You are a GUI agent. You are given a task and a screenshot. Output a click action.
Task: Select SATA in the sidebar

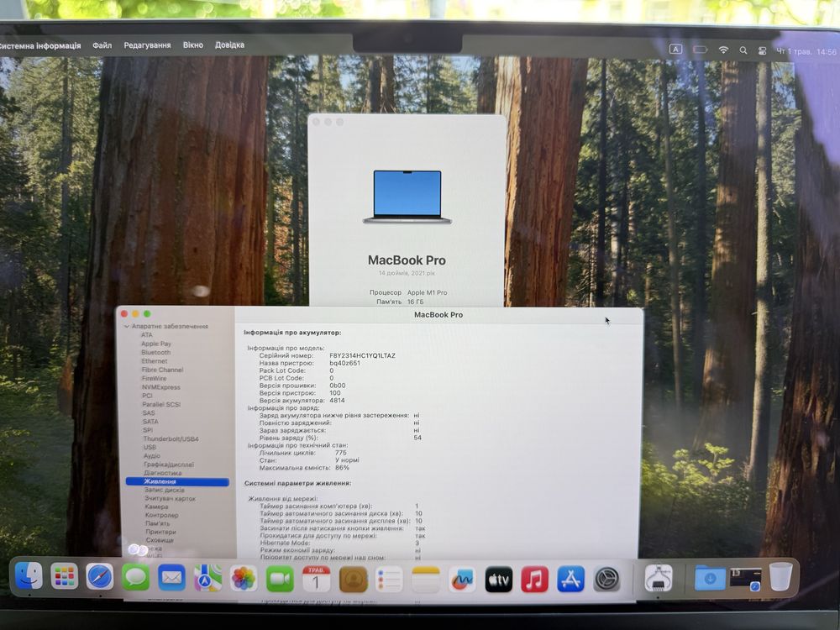click(150, 421)
